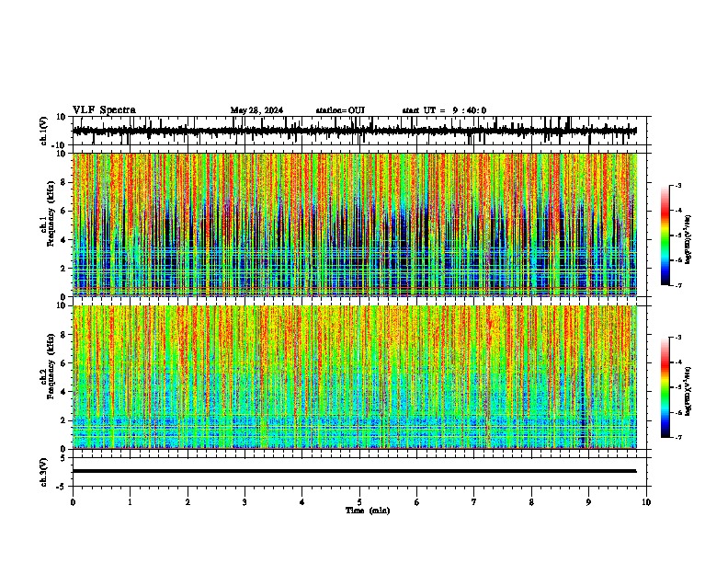The image size is (728, 563).
Task: Click the ch.2 spectrogram colorbar
Action: (665, 387)
